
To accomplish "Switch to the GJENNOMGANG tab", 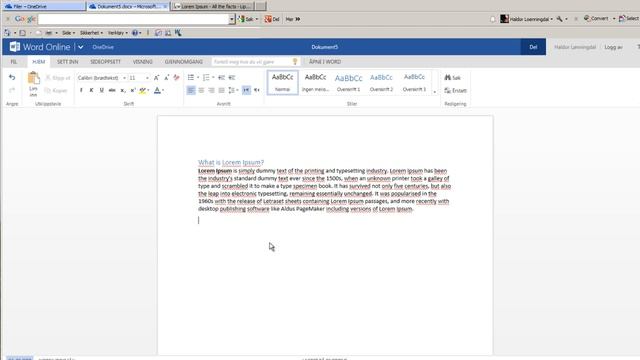I will [x=184, y=62].
